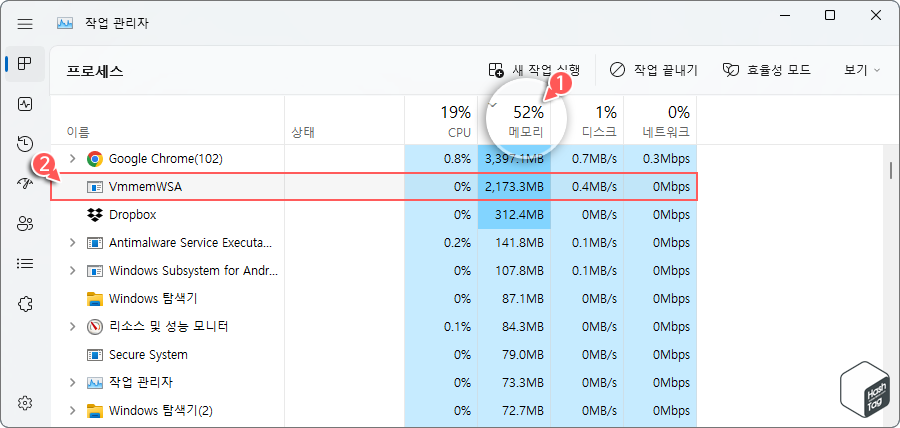900x428 pixels.
Task: Select the Processes sidebar icon
Action: [25, 64]
